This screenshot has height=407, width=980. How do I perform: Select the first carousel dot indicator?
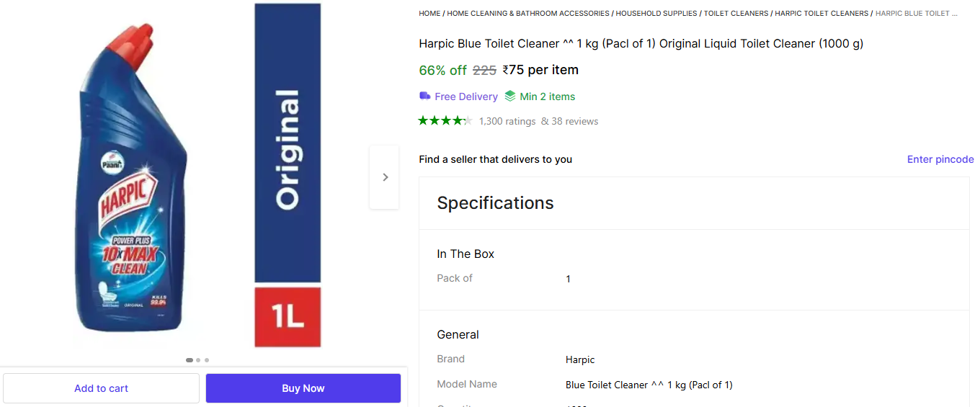pyautogui.click(x=190, y=360)
